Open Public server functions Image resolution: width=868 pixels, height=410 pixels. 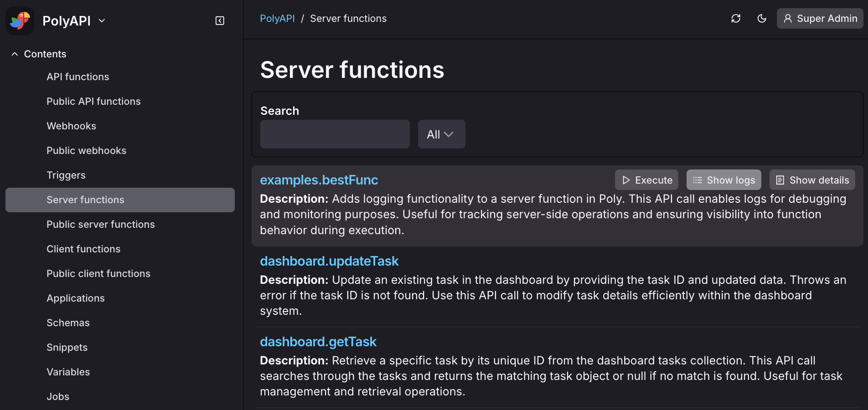[x=101, y=224]
